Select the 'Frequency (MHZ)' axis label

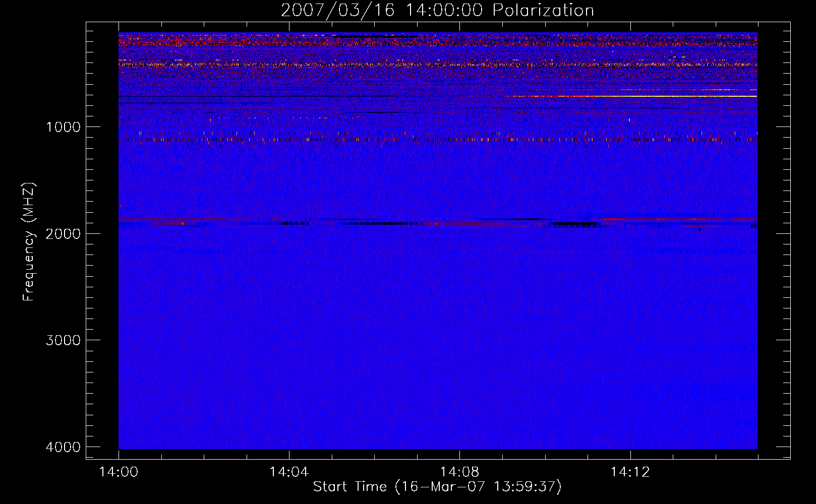click(29, 242)
